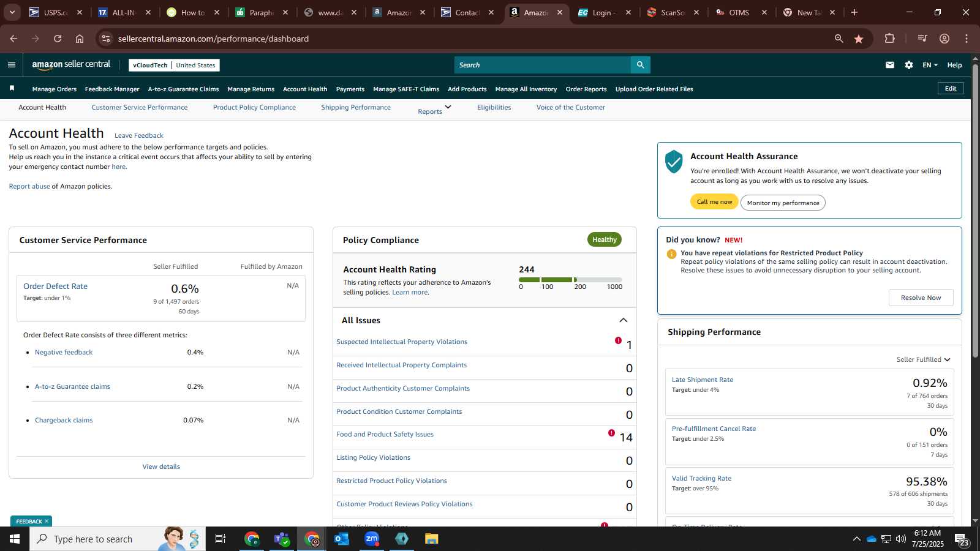980x551 pixels.
Task: Open the settings gear icon
Action: [909, 65]
